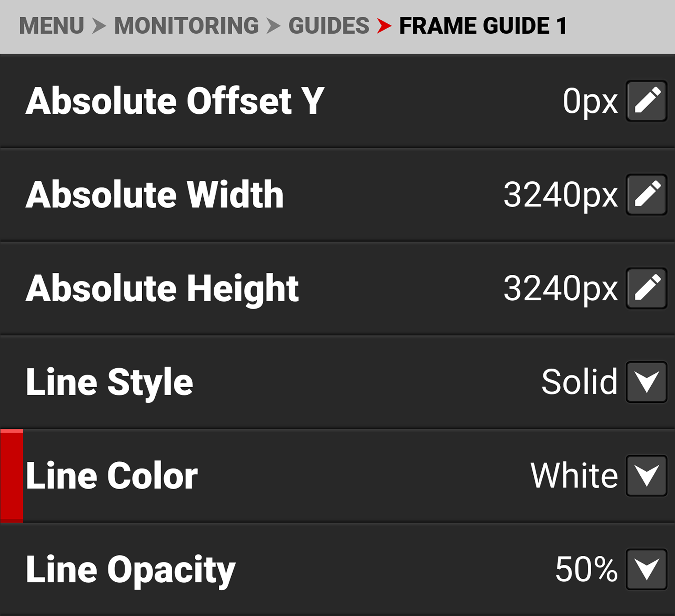This screenshot has height=616, width=675.
Task: Select the Absolute Offset Y row label
Action: click(x=175, y=101)
